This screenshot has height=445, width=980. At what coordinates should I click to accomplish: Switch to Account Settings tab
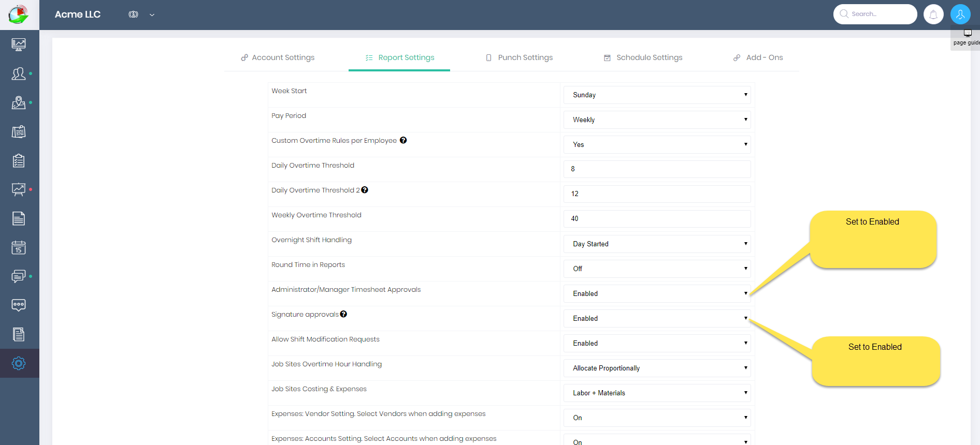[278, 57]
